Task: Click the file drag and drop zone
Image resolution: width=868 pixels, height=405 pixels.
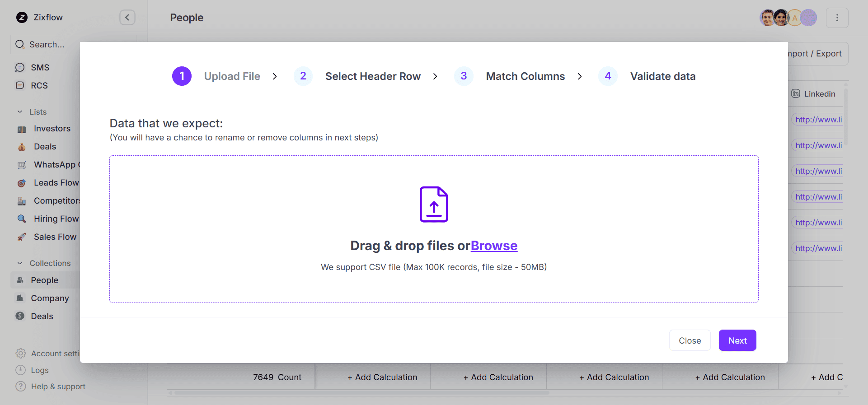Action: (x=434, y=229)
